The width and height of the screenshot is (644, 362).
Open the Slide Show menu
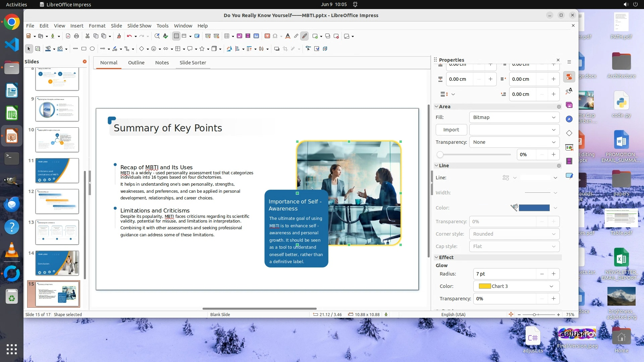[x=139, y=26]
